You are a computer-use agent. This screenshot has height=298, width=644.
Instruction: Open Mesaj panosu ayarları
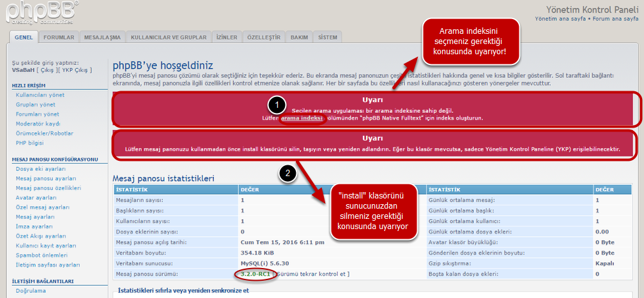coord(45,179)
